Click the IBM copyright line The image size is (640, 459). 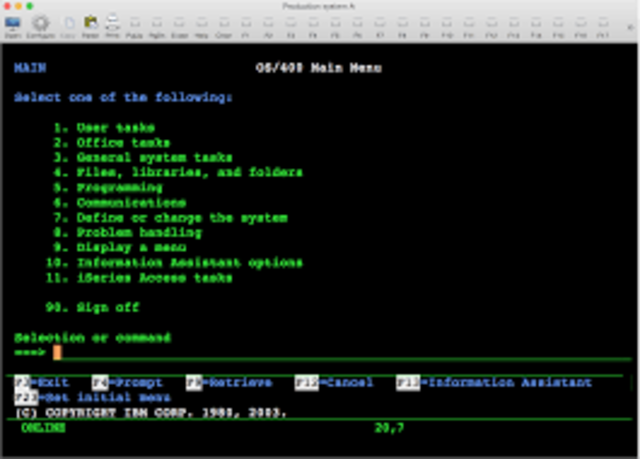coord(151,412)
